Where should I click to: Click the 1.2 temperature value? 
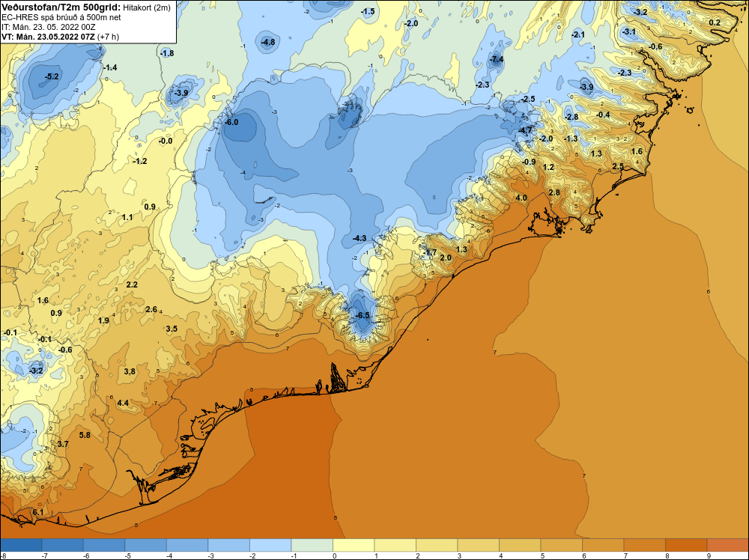(548, 168)
